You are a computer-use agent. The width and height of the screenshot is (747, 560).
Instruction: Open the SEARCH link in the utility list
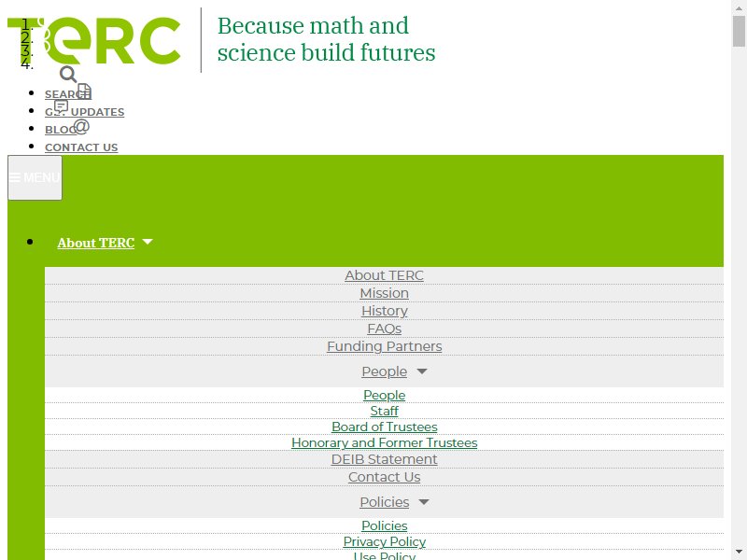(67, 94)
